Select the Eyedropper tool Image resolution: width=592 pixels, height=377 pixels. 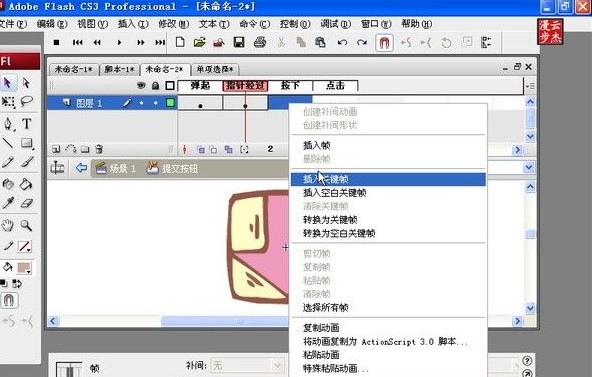click(8, 203)
